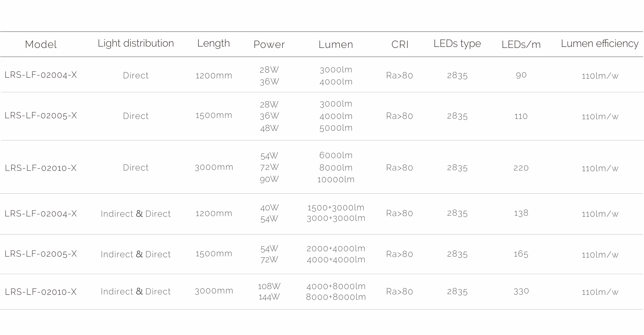Click the LEDs type column header

click(457, 44)
